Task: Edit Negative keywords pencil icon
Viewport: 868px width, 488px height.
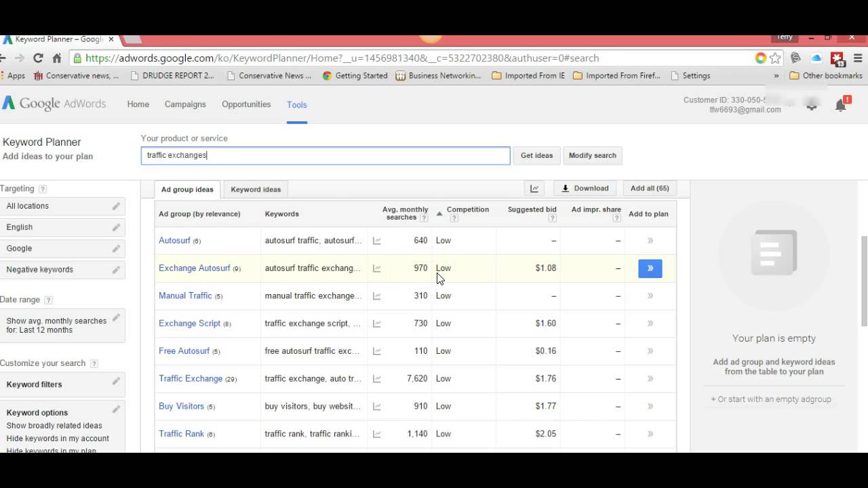Action: [x=116, y=269]
